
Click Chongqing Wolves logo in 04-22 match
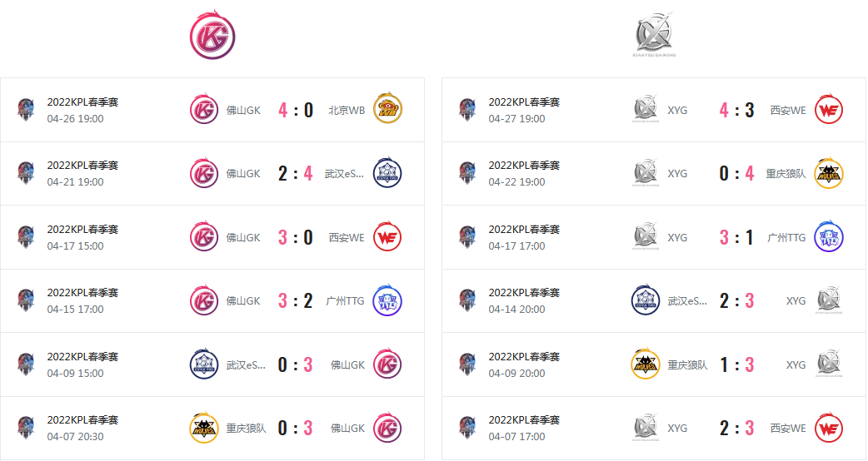tap(829, 173)
